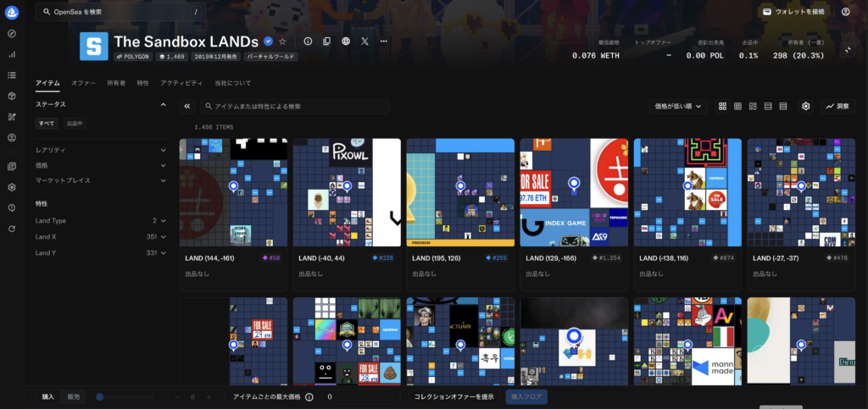
Task: Switch to two-row list view
Action: point(768,106)
